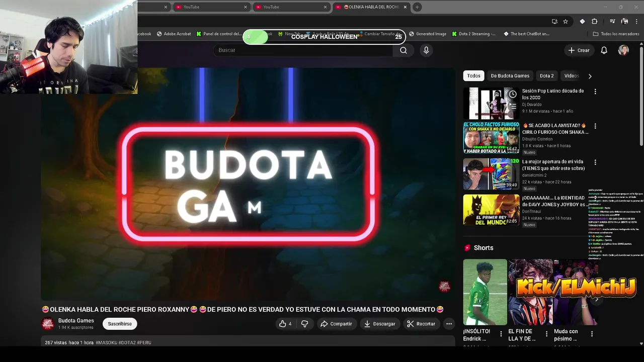Open options for the EL FIN DE LLA short
The width and height of the screenshot is (644, 362).
546,334
